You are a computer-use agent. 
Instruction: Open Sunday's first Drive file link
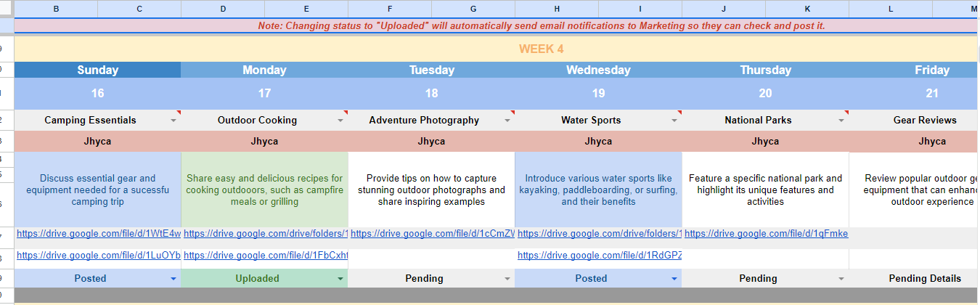(x=98, y=234)
